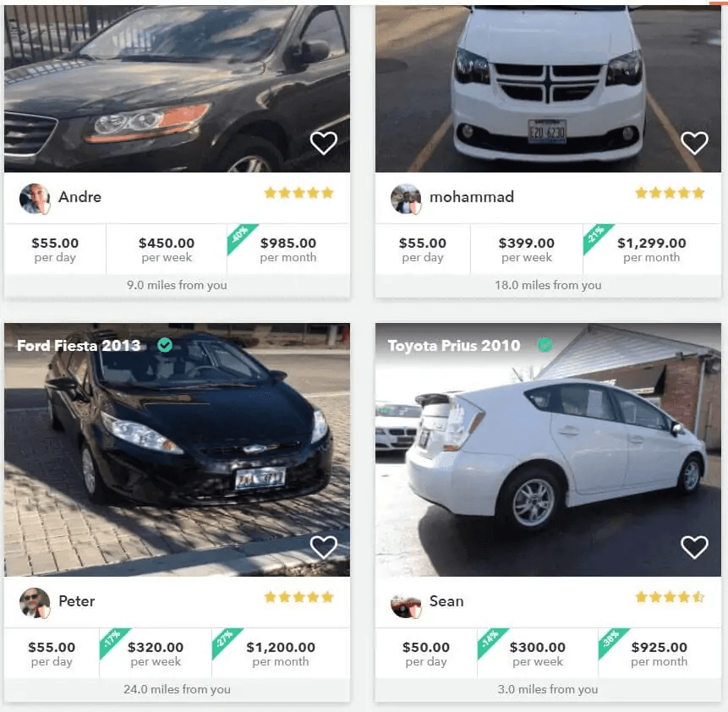Tap the heart icon on the Ford Fiesta
728x712 pixels.
[x=324, y=547]
